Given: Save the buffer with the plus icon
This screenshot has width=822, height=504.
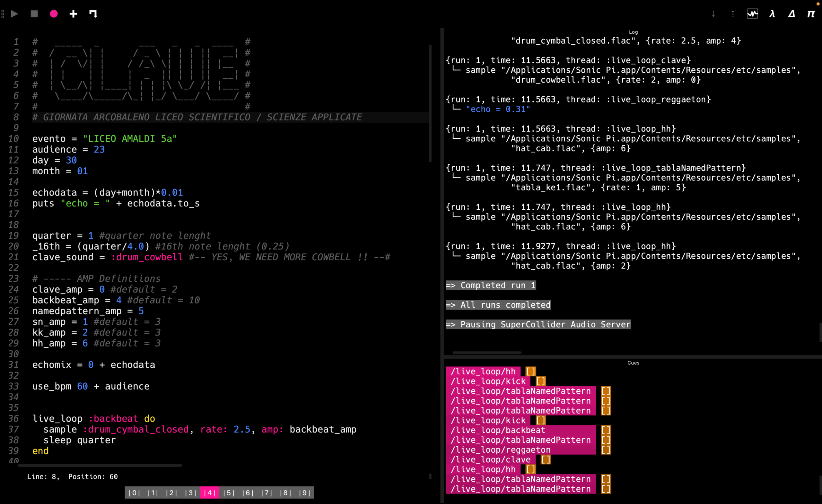Looking at the screenshot, I should pyautogui.click(x=73, y=14).
